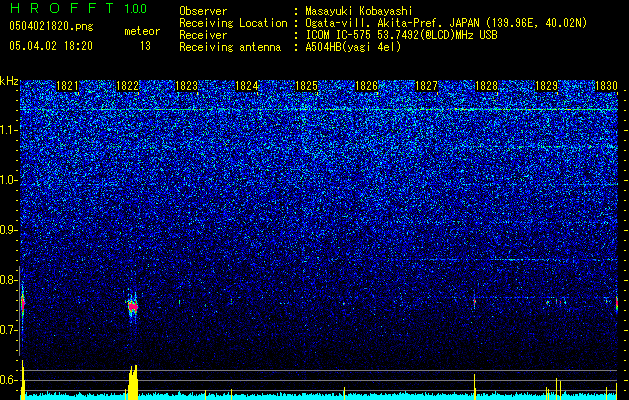Click the A504HB(yagi 4el) antenna text

[x=353, y=47]
